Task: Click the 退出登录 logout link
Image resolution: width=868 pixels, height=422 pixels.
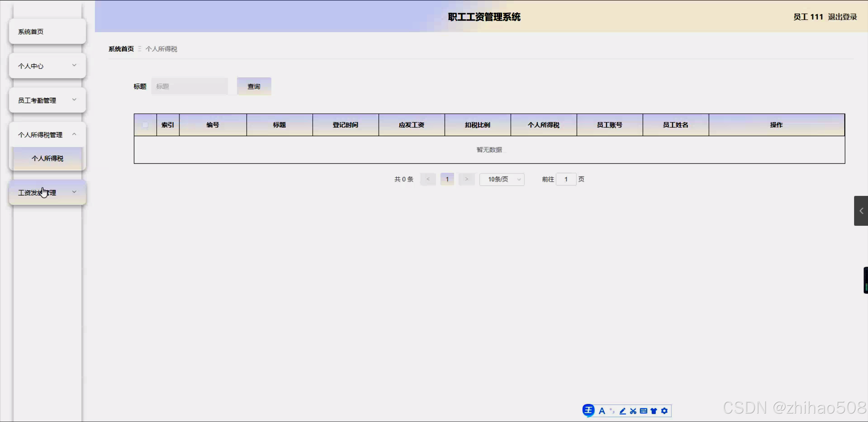Action: [x=842, y=17]
